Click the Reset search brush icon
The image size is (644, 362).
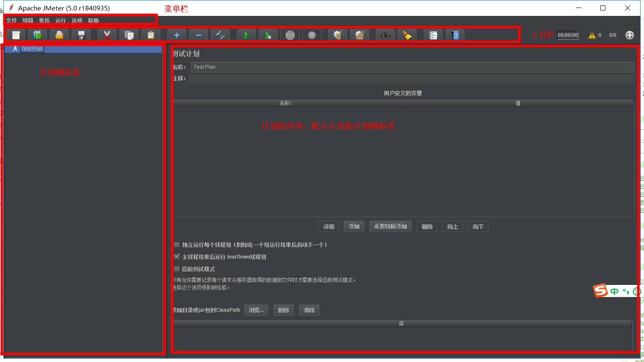tap(408, 35)
